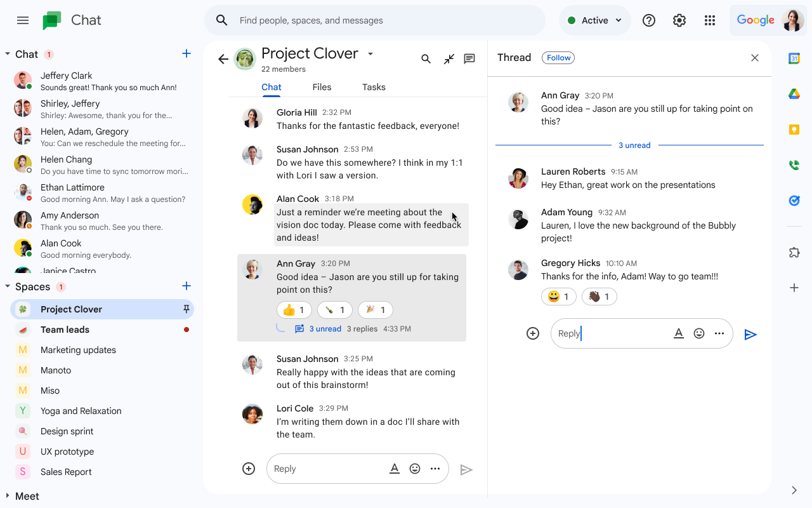
Task: Open text formatting in main reply box
Action: coord(395,469)
